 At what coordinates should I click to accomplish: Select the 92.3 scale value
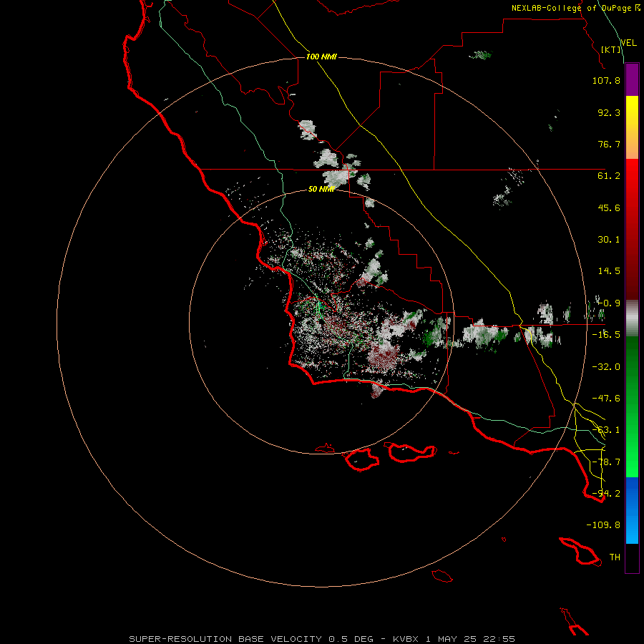(609, 112)
